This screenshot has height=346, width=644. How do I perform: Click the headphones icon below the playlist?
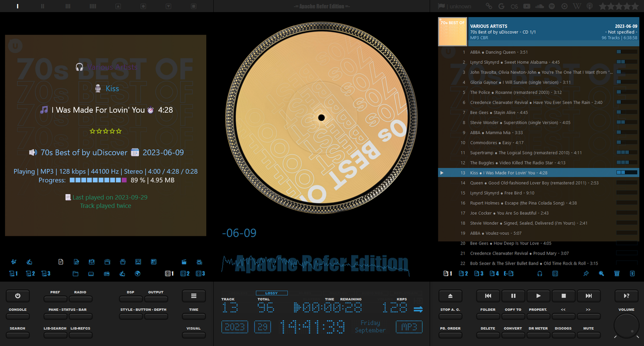pyautogui.click(x=540, y=274)
